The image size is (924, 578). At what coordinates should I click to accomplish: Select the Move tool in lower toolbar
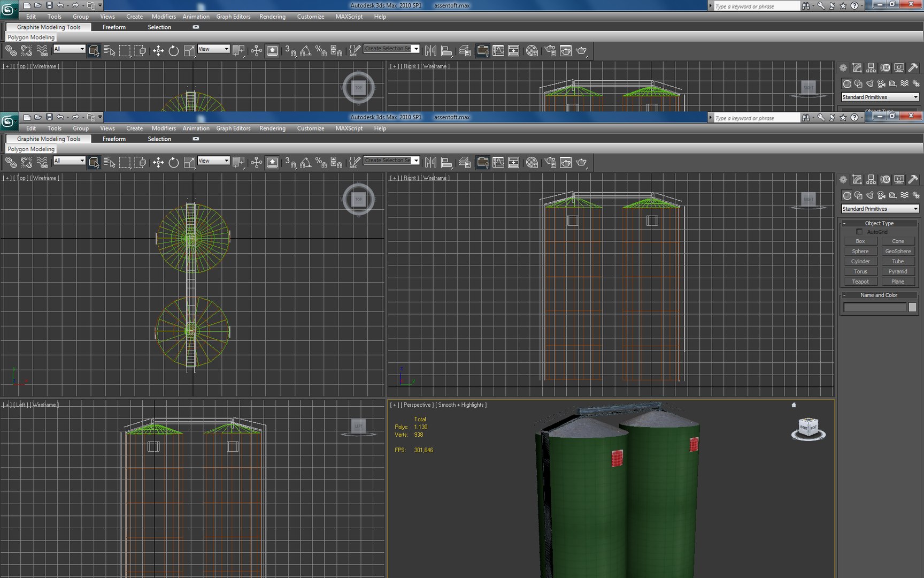[158, 163]
